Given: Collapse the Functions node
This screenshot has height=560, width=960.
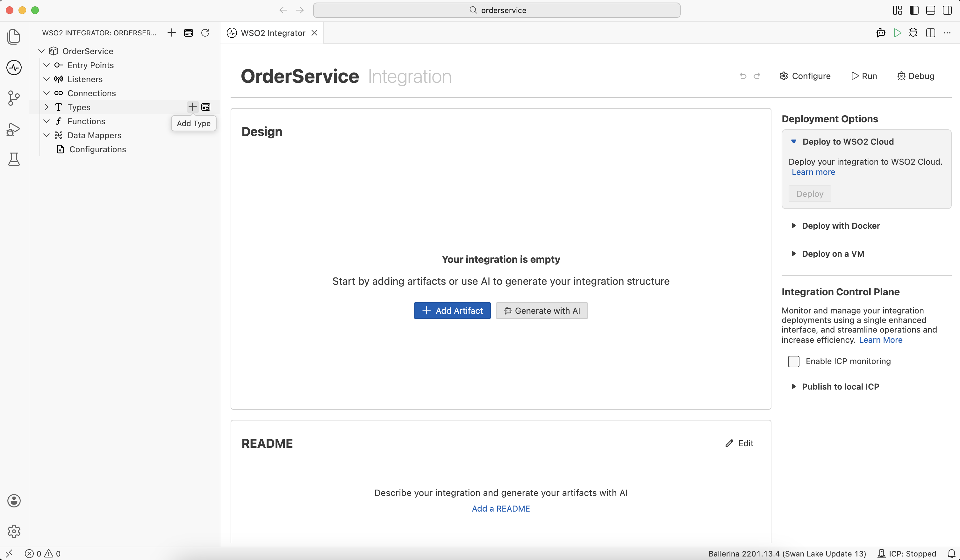Looking at the screenshot, I should point(47,121).
